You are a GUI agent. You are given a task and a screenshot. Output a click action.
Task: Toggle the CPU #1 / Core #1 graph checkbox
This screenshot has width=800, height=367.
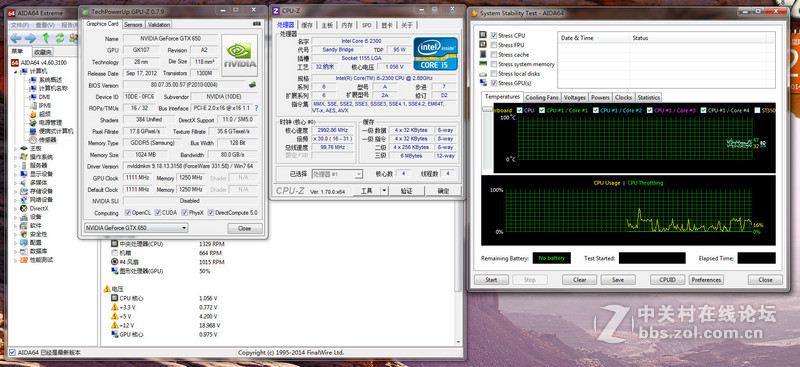click(542, 110)
